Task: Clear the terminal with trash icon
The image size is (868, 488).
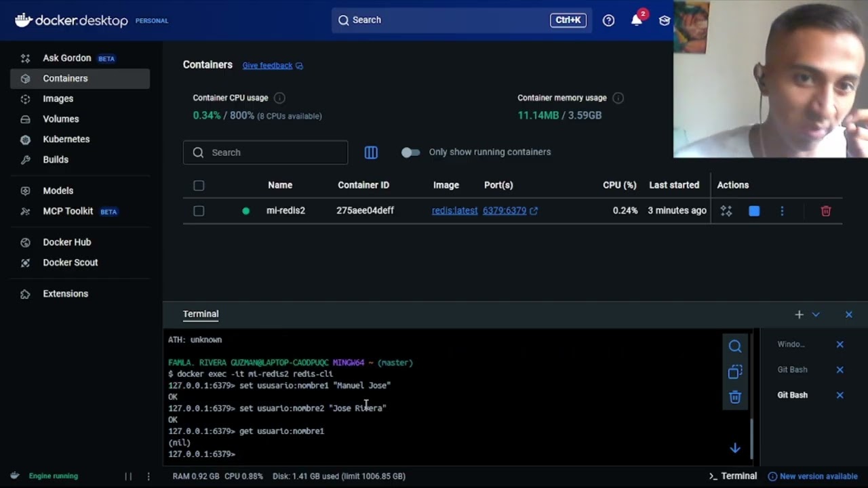Action: [x=735, y=397]
